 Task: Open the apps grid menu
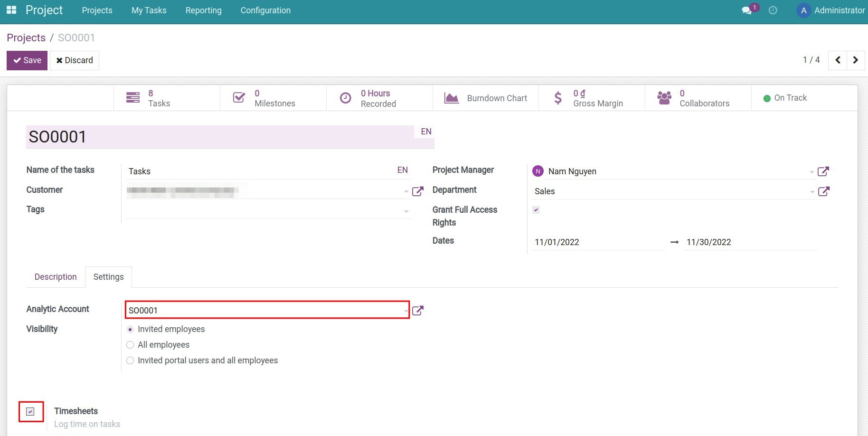10,10
